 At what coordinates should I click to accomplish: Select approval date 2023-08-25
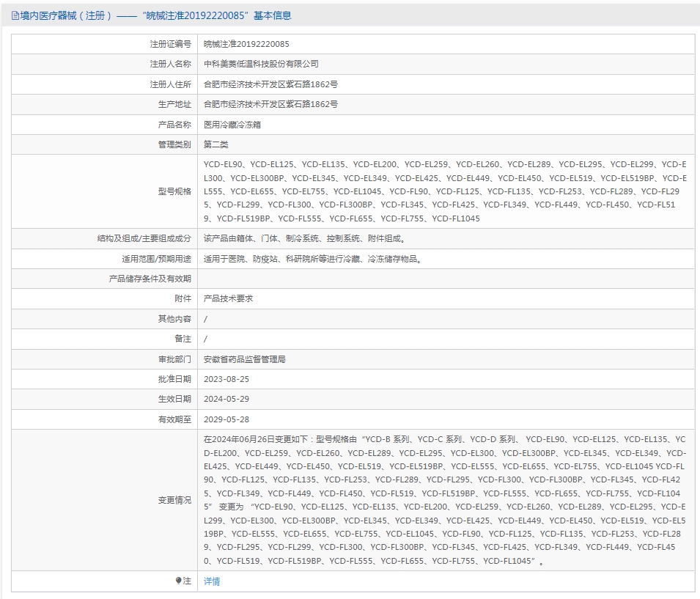click(x=226, y=379)
